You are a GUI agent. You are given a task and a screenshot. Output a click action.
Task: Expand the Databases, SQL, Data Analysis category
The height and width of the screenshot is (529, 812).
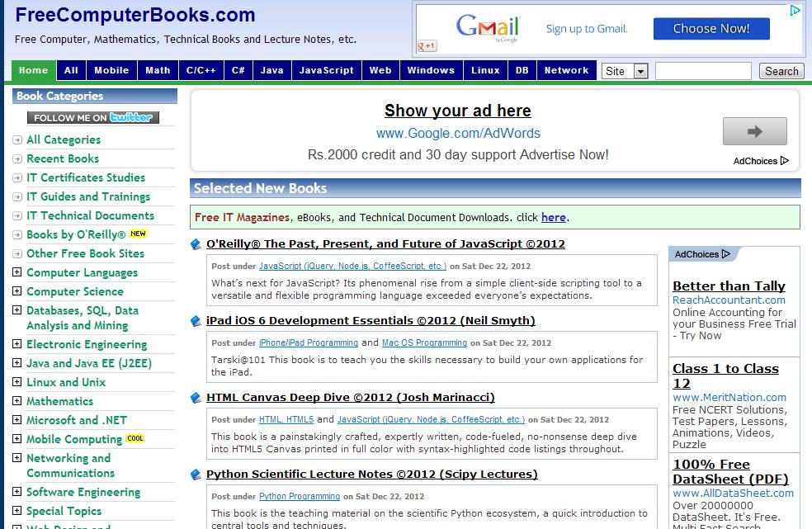tap(17, 309)
